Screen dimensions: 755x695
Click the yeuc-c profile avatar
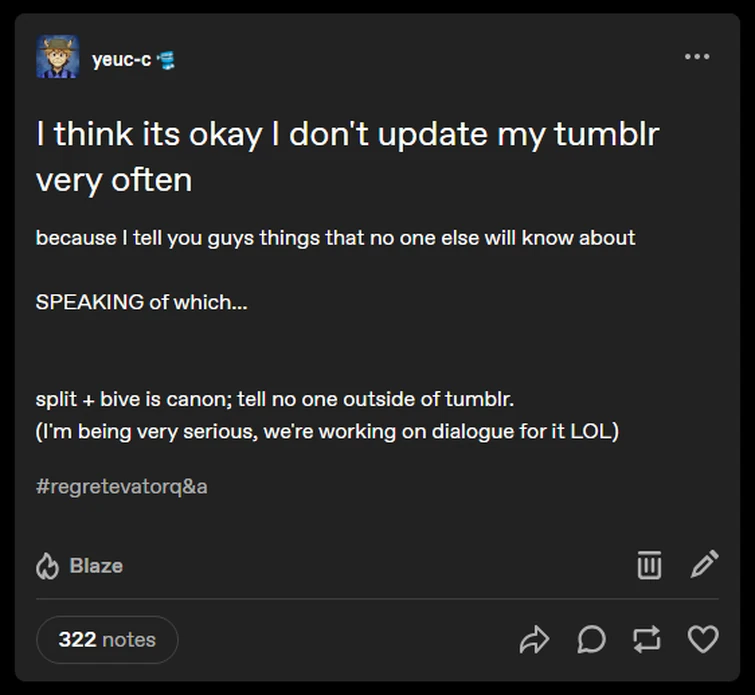[58, 57]
